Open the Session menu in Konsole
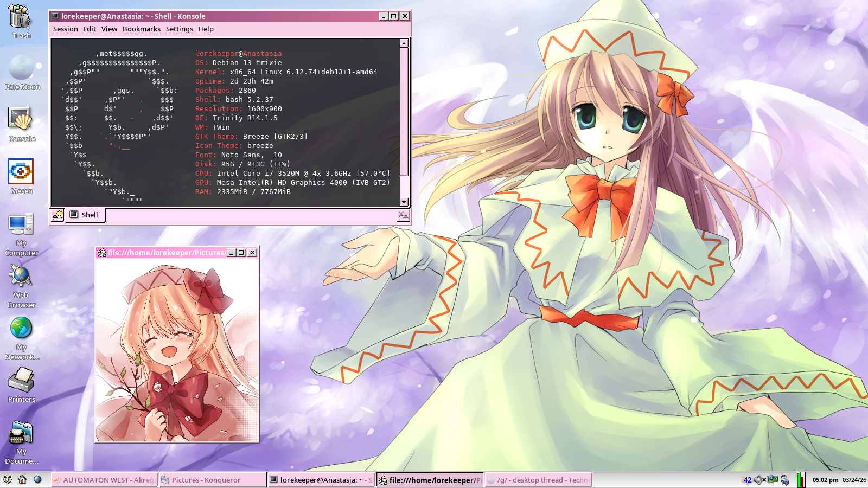 click(66, 29)
